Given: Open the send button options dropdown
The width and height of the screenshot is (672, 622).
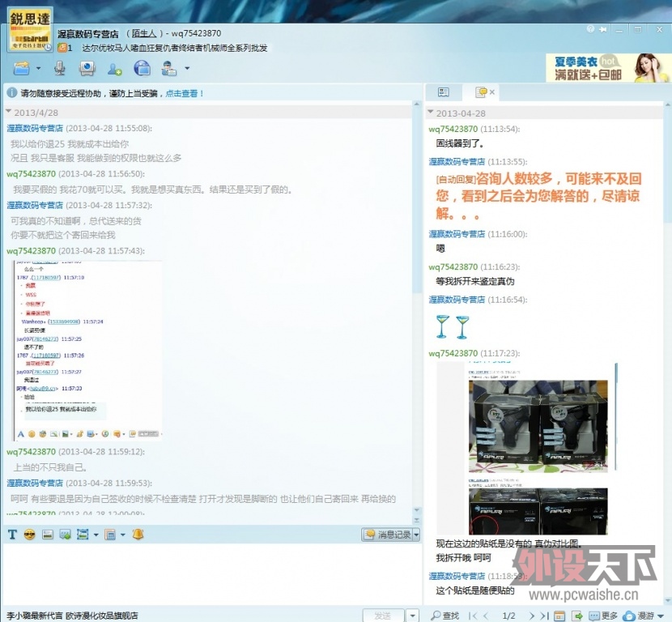Looking at the screenshot, I should (412, 616).
